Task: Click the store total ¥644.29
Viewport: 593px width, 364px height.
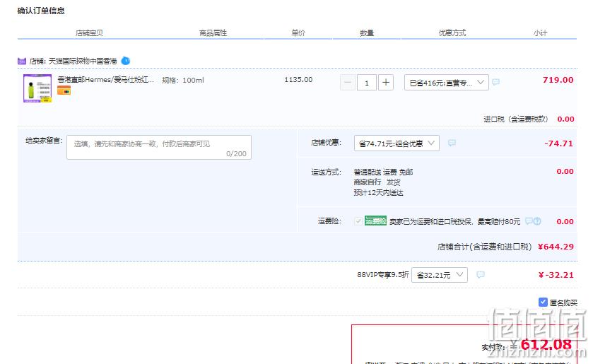Action: 556,247
